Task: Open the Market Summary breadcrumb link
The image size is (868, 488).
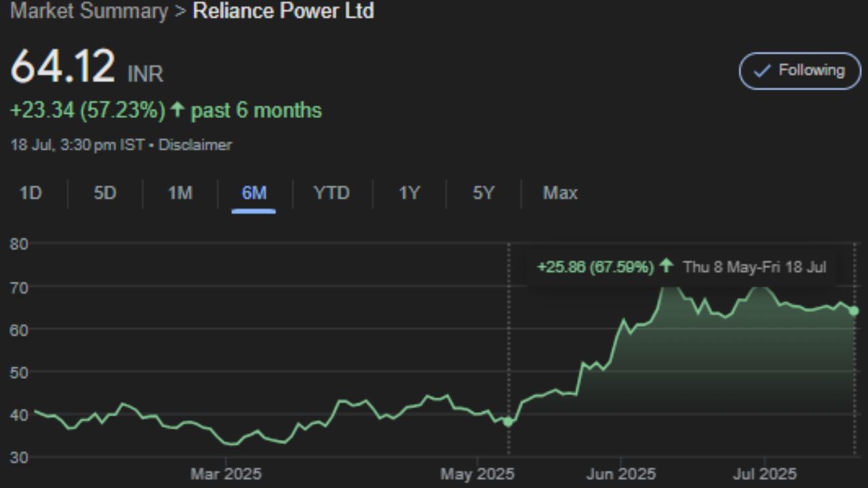Action: point(89,11)
